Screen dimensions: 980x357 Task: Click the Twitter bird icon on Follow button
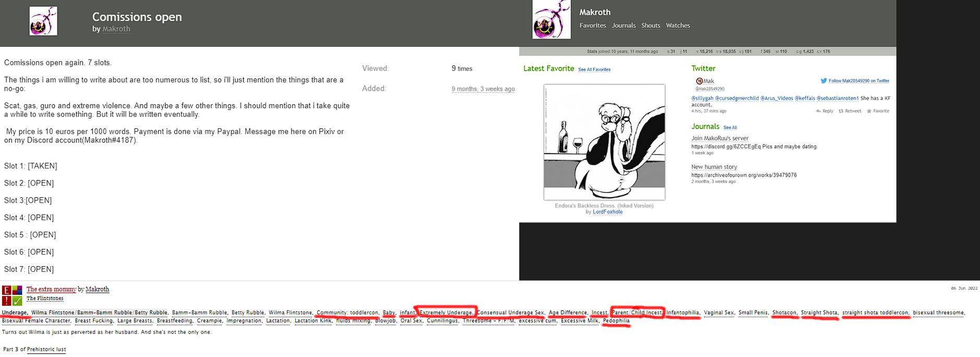(x=823, y=81)
